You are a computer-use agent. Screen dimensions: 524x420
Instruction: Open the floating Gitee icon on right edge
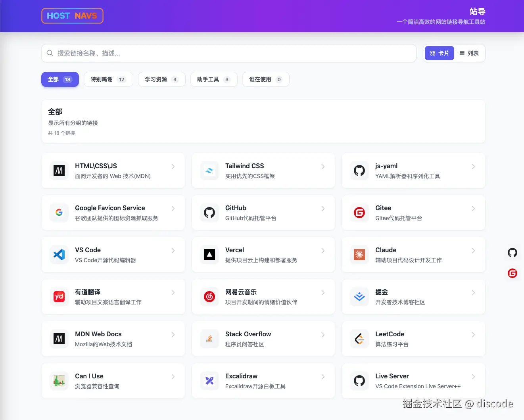pos(512,273)
